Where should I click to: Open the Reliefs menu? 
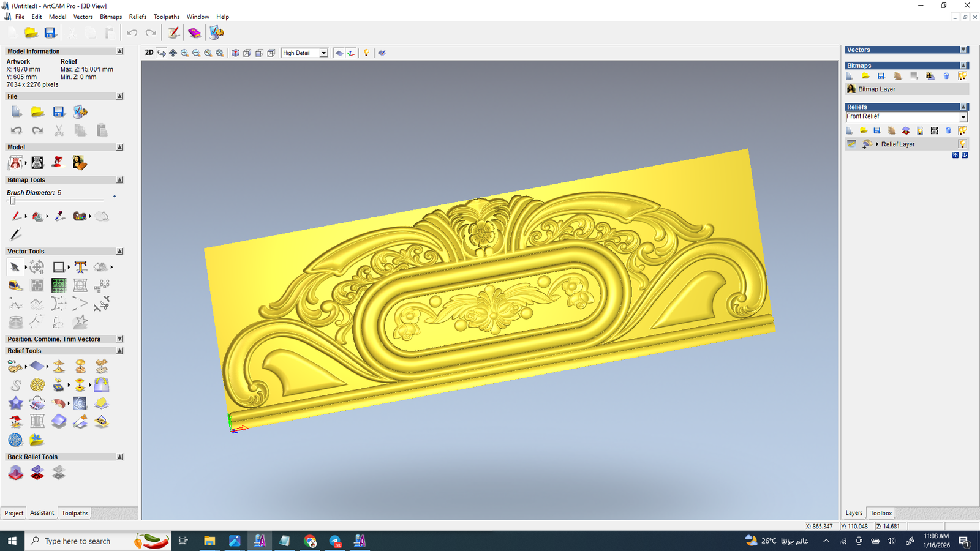pyautogui.click(x=137, y=17)
